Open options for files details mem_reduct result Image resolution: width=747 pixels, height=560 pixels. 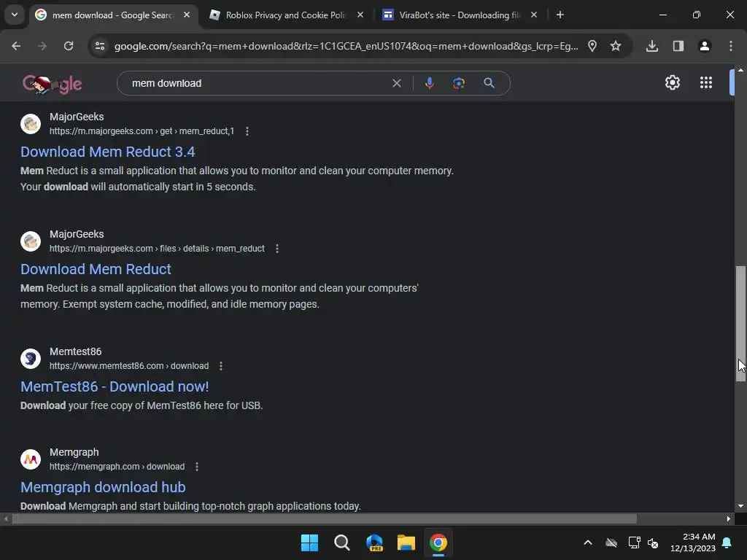276,249
